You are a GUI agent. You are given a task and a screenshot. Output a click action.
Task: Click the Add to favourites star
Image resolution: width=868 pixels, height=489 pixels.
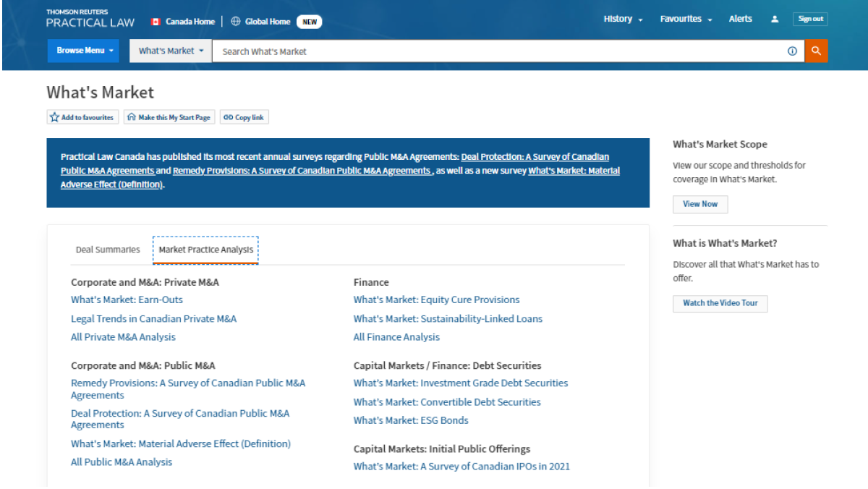54,117
